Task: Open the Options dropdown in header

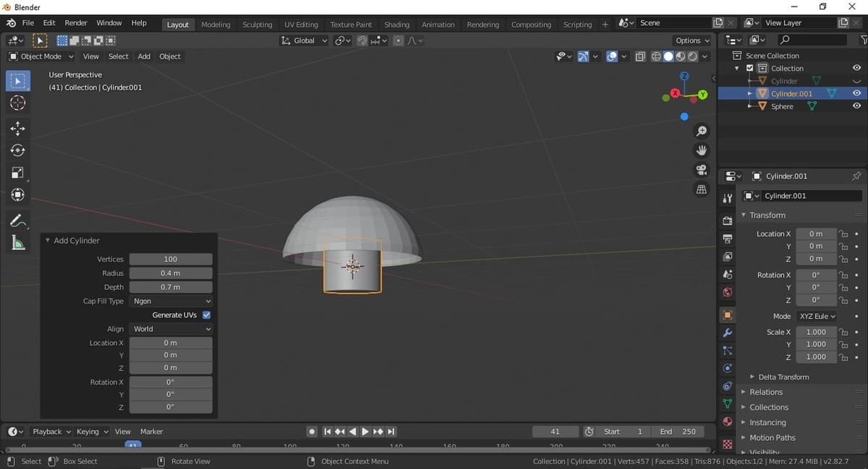Action: [x=692, y=40]
